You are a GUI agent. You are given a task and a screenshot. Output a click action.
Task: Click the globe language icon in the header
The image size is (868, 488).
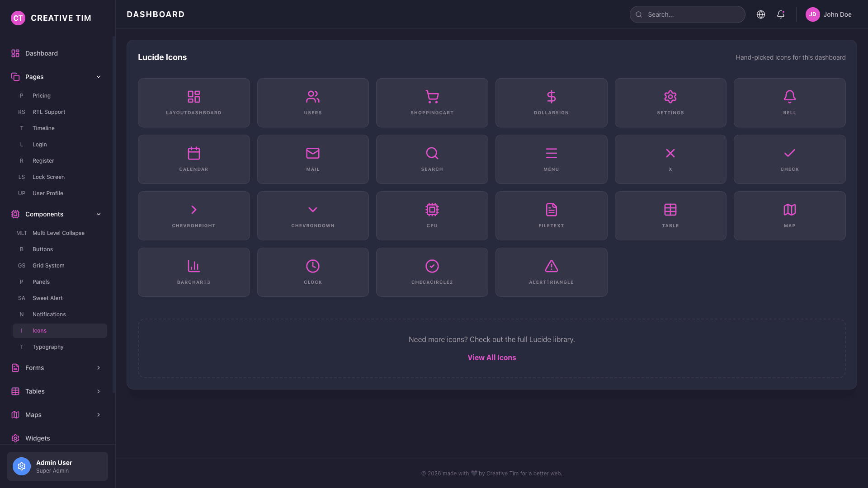click(761, 14)
